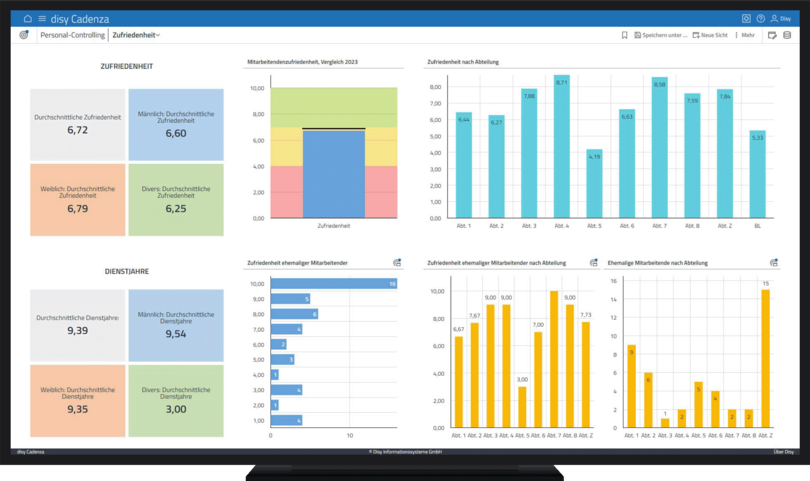Screen dimensions: 810x481
Task: Click the icon left of help in header
Action: [746, 19]
